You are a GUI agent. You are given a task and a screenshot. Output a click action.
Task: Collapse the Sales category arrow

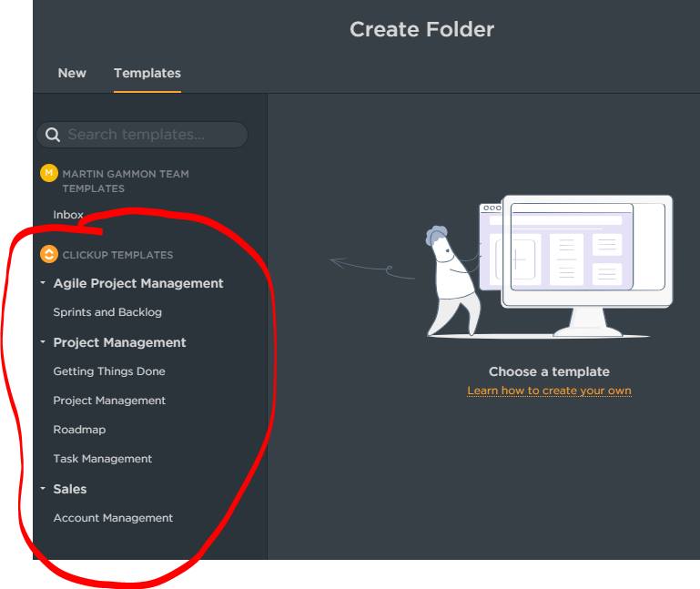[43, 489]
